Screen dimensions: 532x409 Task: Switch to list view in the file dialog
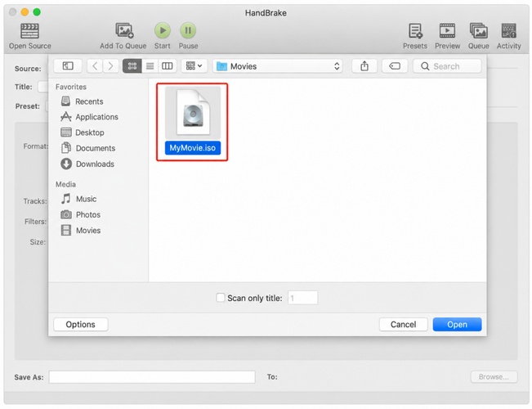pos(150,66)
